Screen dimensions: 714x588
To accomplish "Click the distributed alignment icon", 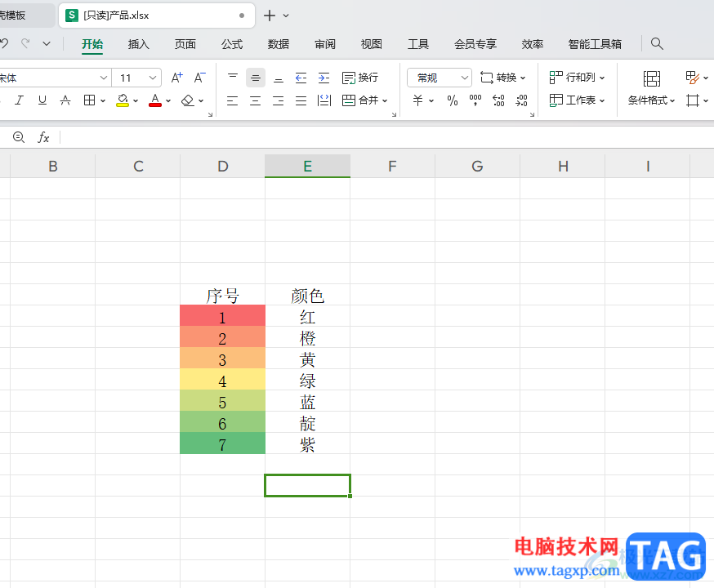I will pos(324,100).
